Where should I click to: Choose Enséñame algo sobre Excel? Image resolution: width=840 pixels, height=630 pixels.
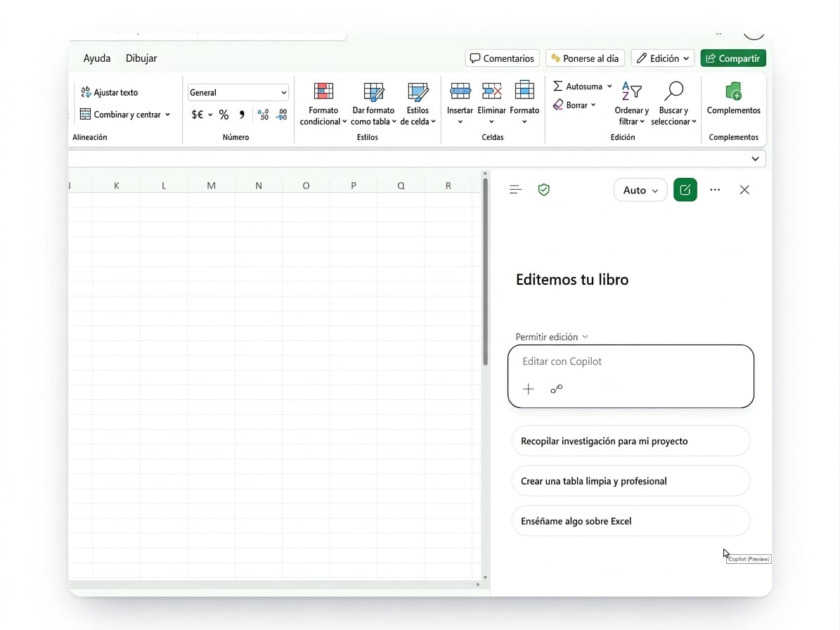pos(631,521)
